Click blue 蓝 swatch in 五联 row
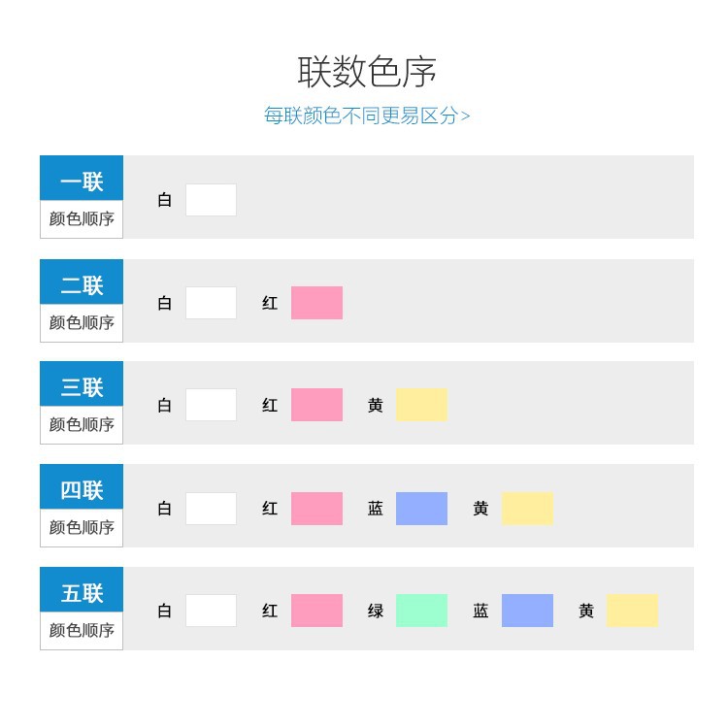The image size is (728, 728). [x=527, y=611]
